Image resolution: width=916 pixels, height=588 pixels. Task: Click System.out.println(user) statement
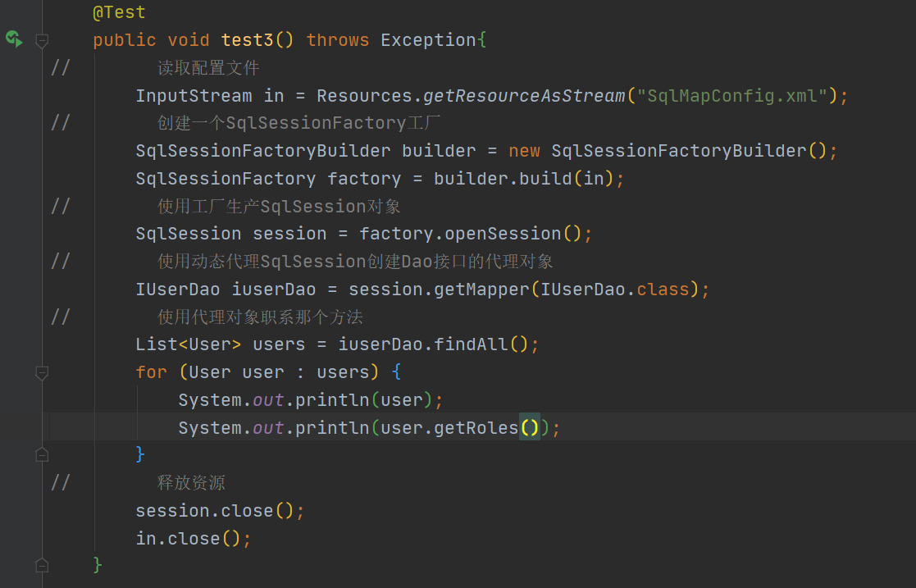click(x=311, y=400)
